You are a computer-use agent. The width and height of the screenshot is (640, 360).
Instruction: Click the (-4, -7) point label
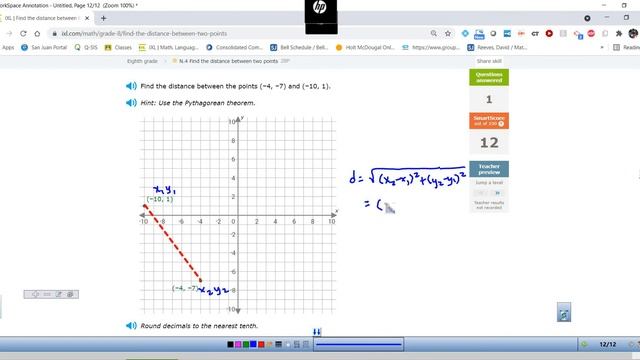point(185,288)
